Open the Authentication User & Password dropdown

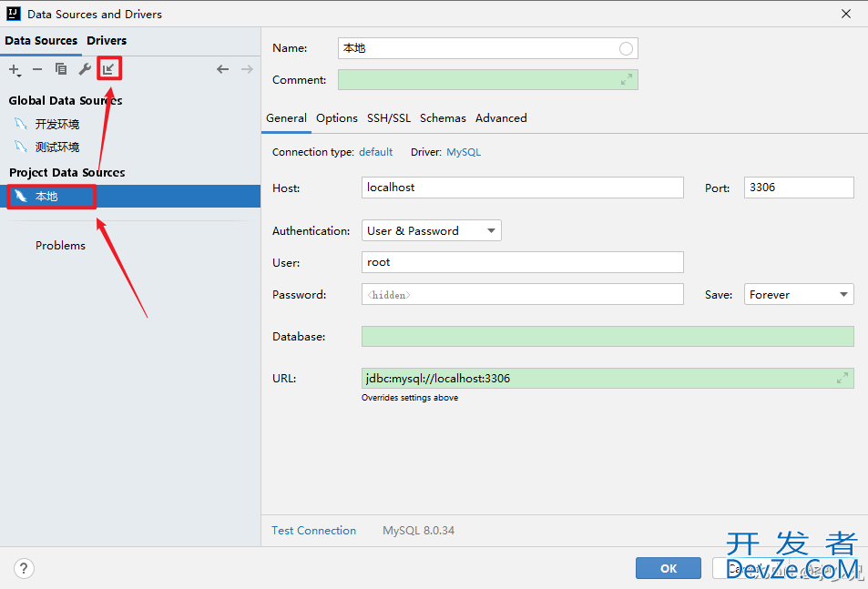(431, 230)
